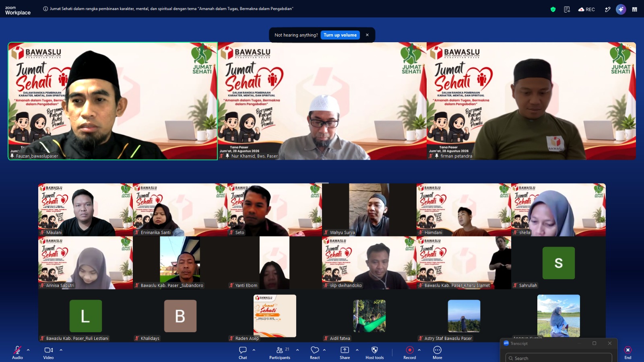Open the React emoji picker
This screenshot has width=644, height=362.
[x=315, y=352]
